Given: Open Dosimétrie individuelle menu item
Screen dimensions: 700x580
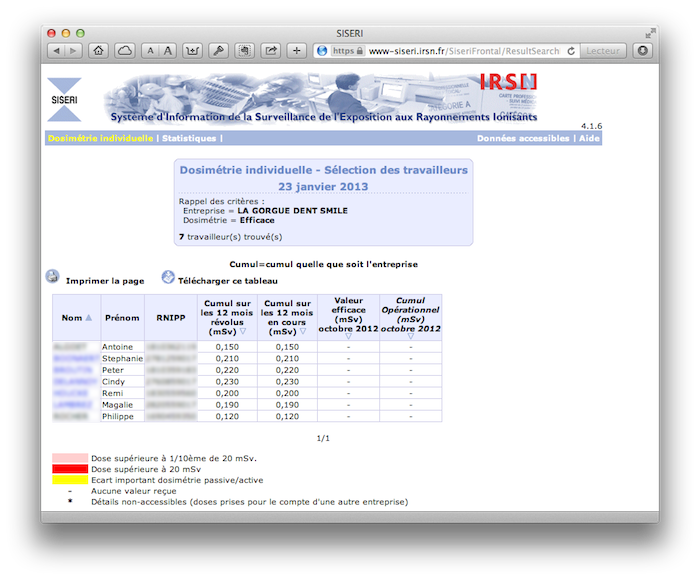Looking at the screenshot, I should point(100,139).
